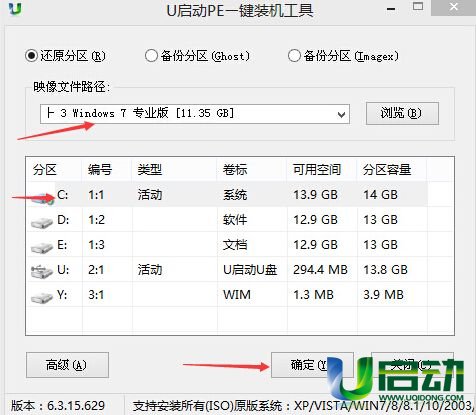Click 13 GB capacity in D: row
The height and width of the screenshot is (415, 476).
coord(380,220)
